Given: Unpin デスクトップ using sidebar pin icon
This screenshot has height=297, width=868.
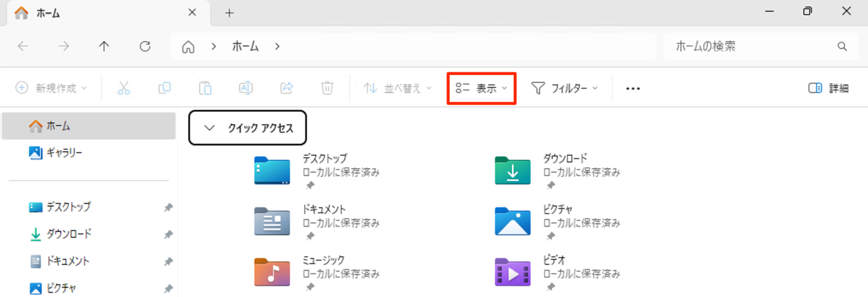Looking at the screenshot, I should [x=168, y=208].
